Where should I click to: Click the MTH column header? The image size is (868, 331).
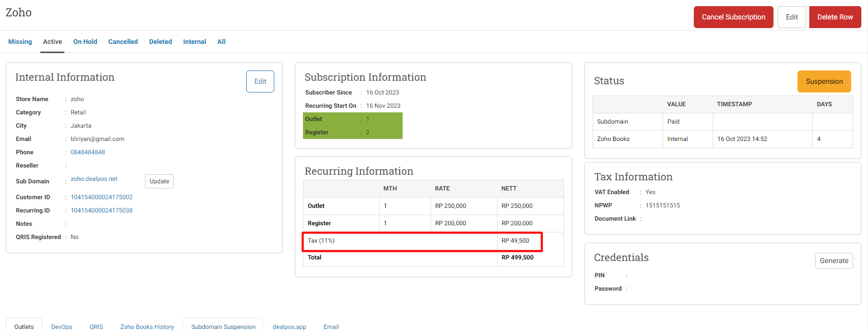point(390,188)
